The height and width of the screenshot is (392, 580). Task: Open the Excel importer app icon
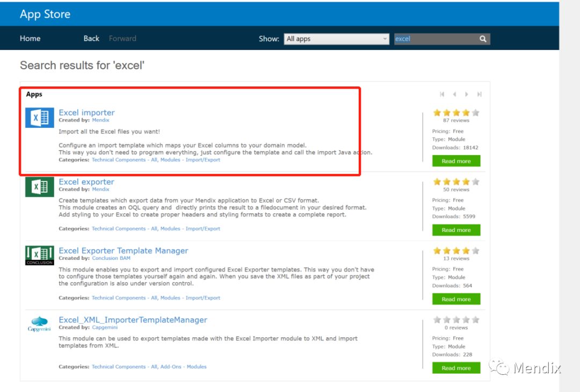coord(40,118)
